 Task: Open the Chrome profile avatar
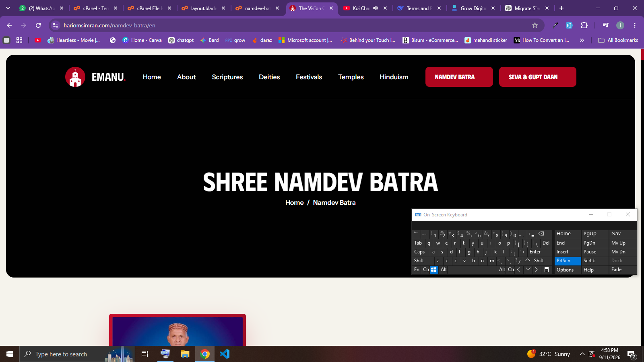(x=620, y=25)
